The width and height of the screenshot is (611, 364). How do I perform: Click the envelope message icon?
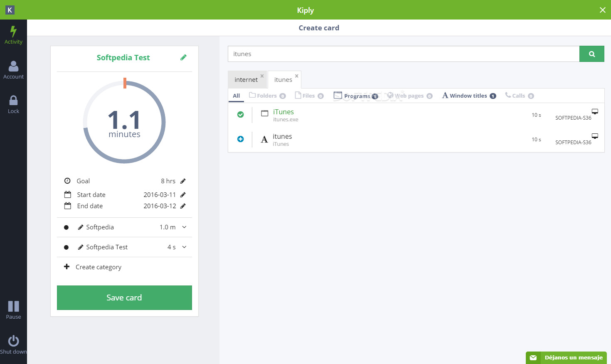point(533,358)
